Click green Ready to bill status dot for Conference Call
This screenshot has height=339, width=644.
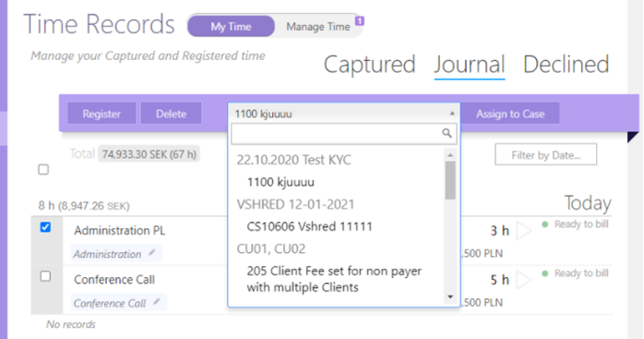(545, 274)
